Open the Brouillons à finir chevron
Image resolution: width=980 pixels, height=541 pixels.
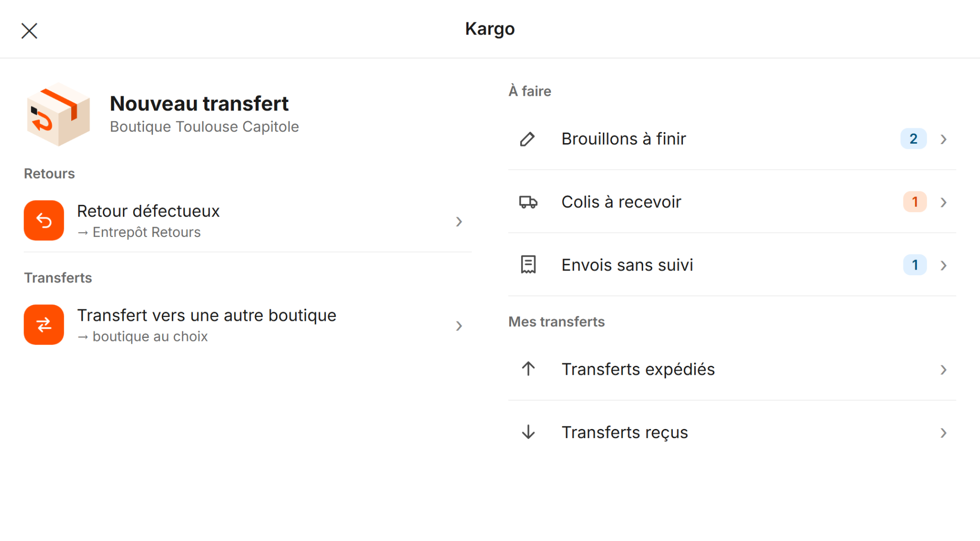coord(944,139)
